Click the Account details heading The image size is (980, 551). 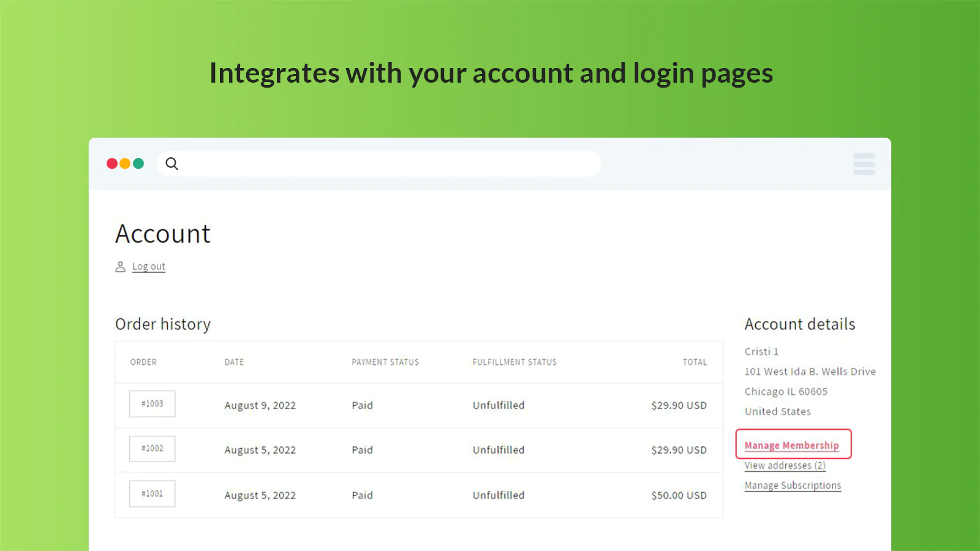800,324
